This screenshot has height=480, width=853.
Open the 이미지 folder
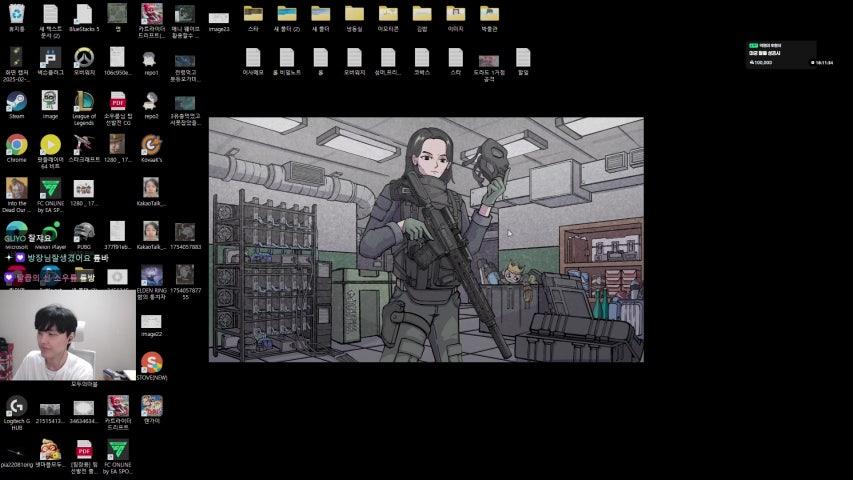[x=455, y=17]
